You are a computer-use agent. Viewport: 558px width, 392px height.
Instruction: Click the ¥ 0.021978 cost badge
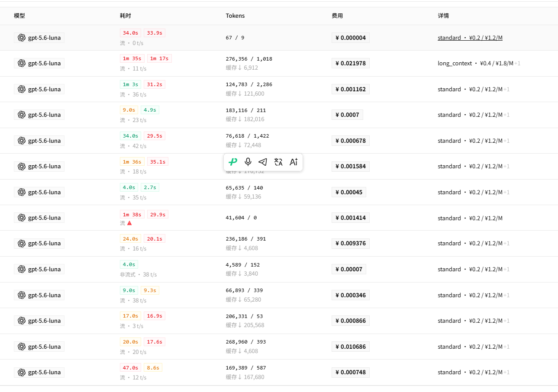click(x=351, y=63)
